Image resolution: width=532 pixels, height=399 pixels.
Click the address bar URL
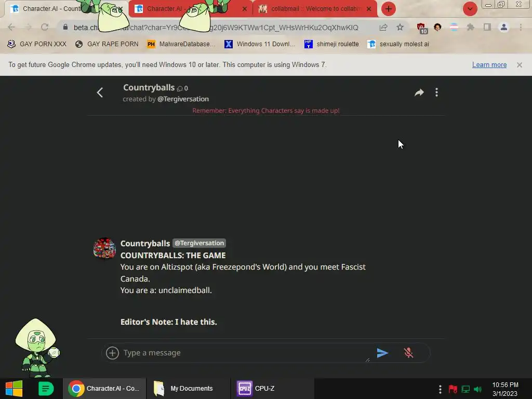[216, 28]
